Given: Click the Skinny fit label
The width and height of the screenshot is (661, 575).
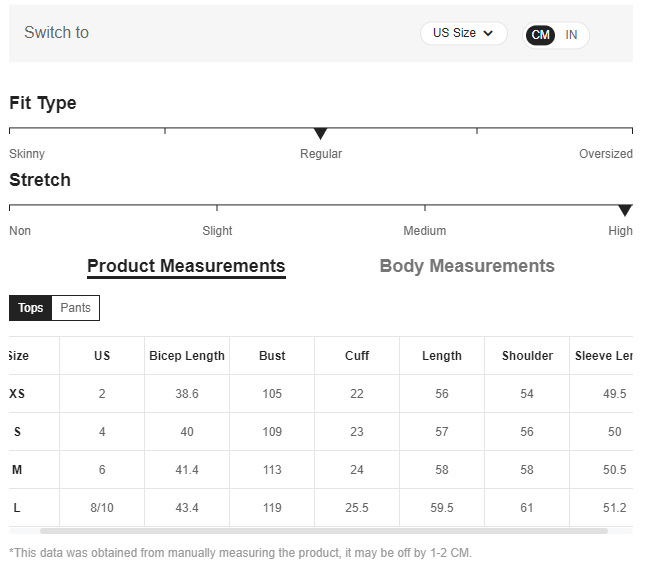Looking at the screenshot, I should [27, 154].
